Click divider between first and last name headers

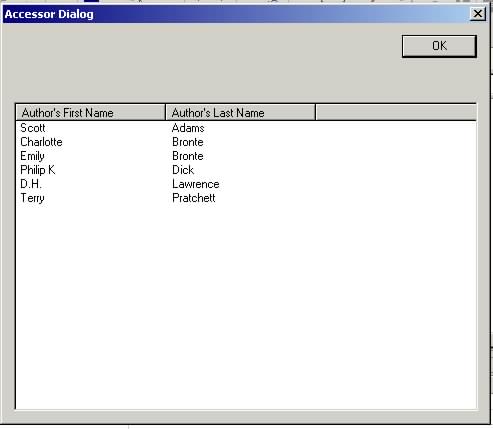click(165, 112)
